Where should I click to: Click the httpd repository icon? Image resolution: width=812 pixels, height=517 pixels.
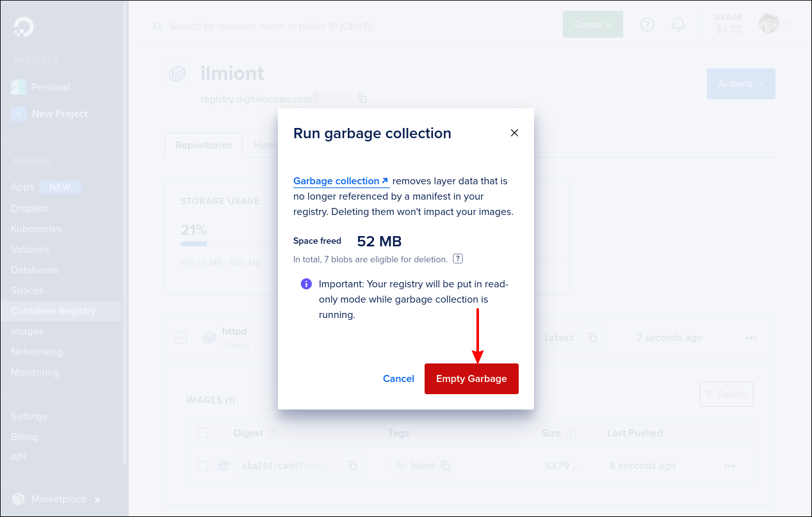[x=209, y=338]
